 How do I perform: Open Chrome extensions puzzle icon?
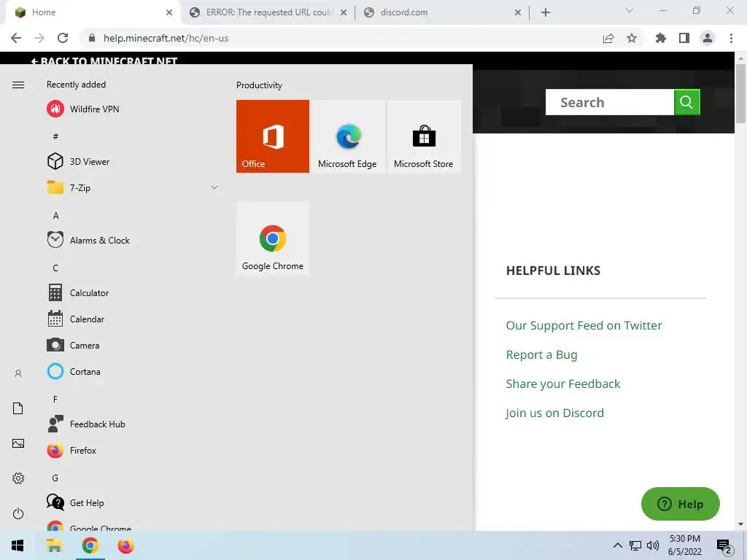click(661, 38)
